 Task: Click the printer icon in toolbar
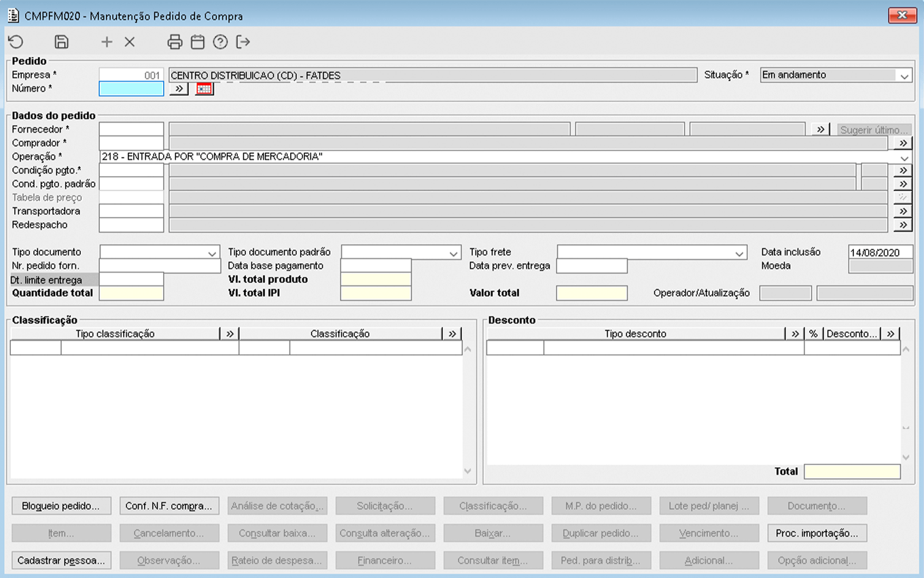175,42
